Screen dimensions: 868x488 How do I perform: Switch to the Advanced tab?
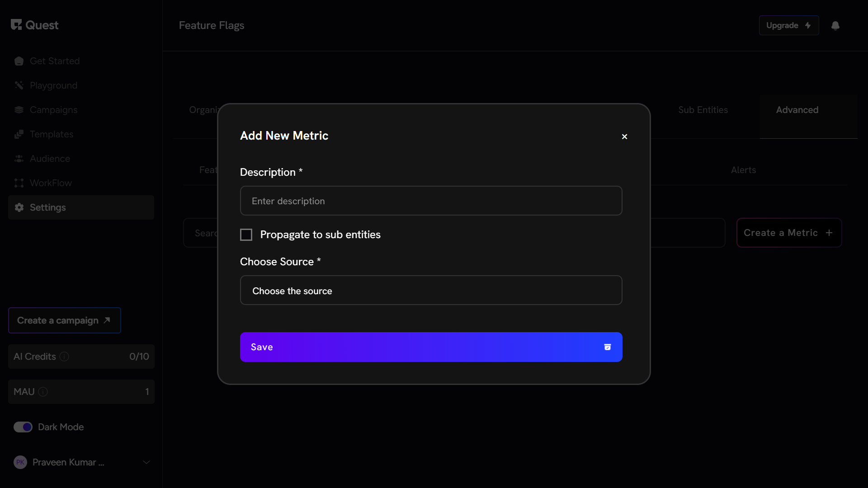point(797,110)
